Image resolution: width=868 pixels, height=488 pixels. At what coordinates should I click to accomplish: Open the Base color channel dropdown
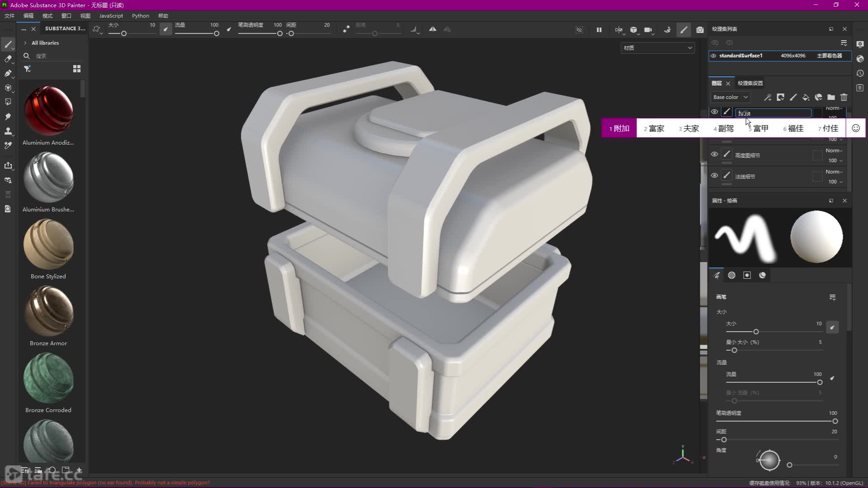click(730, 97)
